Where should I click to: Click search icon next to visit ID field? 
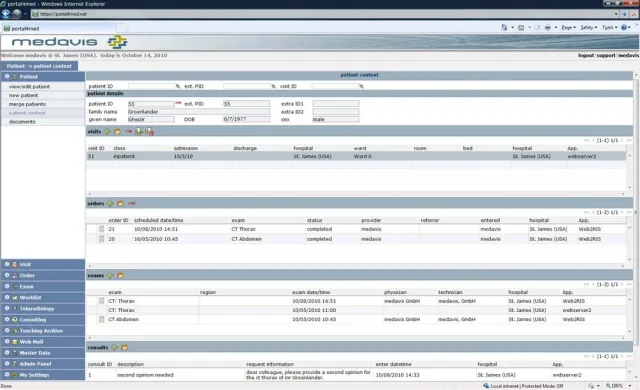coord(361,86)
